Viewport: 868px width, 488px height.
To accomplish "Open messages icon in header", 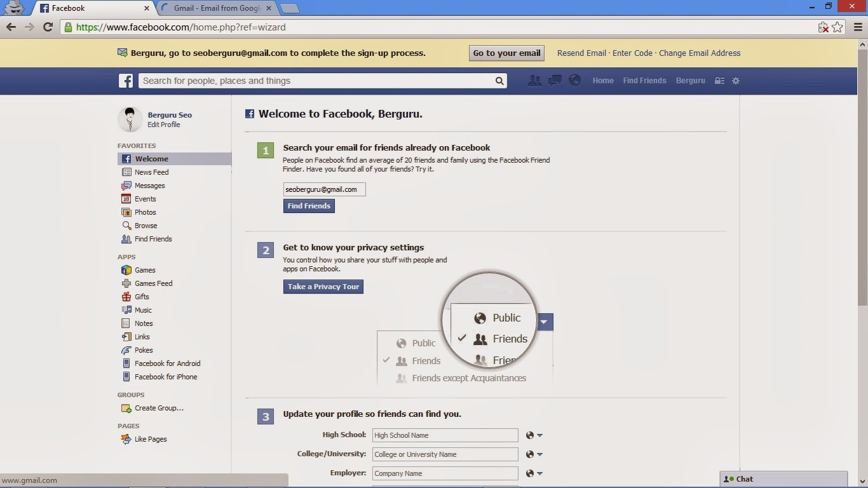I will (x=555, y=81).
